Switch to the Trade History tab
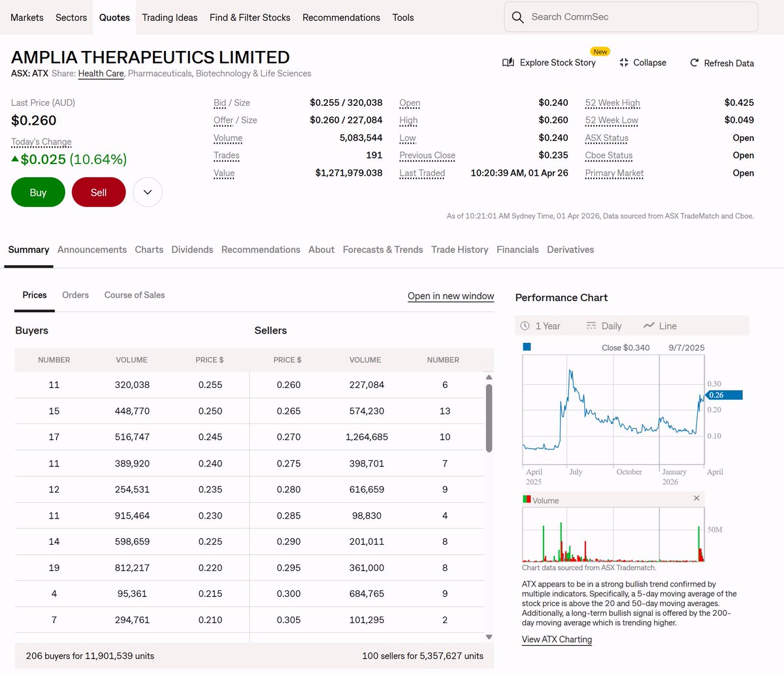Image resolution: width=784 pixels, height=676 pixels. click(460, 249)
